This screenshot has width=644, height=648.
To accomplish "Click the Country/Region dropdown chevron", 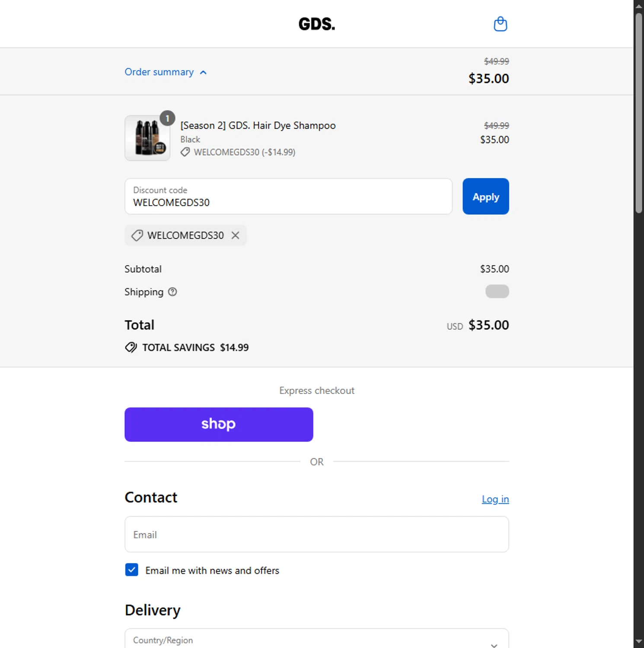I will pos(494,645).
